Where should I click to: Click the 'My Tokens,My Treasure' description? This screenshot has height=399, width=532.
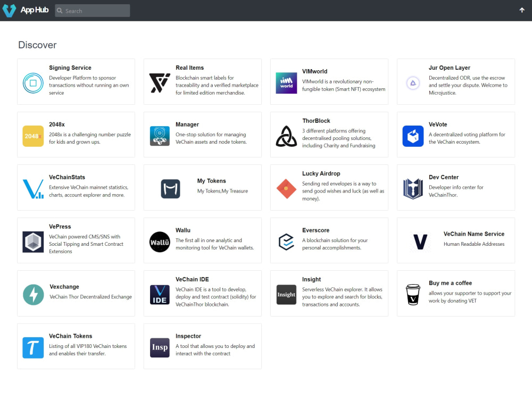(222, 191)
